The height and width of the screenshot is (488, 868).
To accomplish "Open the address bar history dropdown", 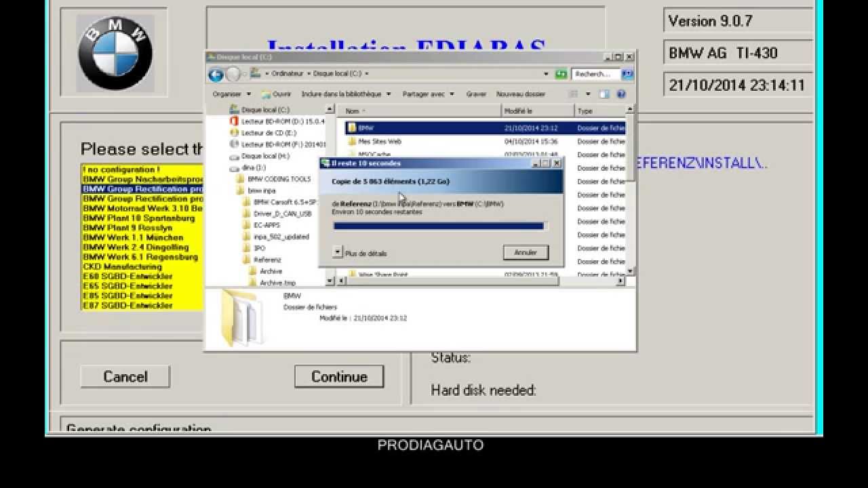I will tap(547, 74).
